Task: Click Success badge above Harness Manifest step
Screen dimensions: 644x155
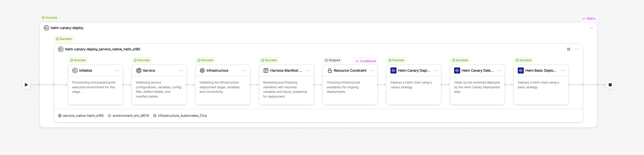Action: (x=269, y=60)
